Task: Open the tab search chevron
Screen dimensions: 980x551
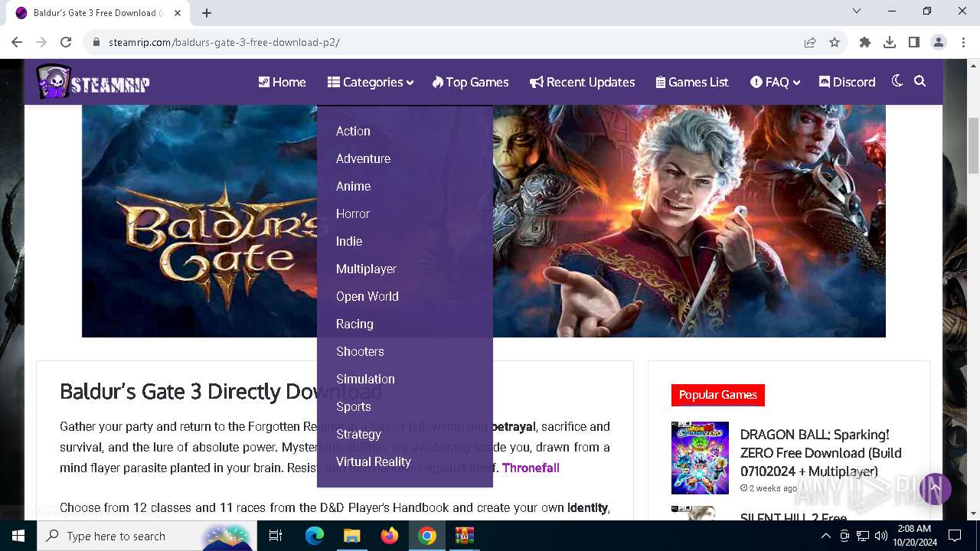Action: click(x=857, y=11)
